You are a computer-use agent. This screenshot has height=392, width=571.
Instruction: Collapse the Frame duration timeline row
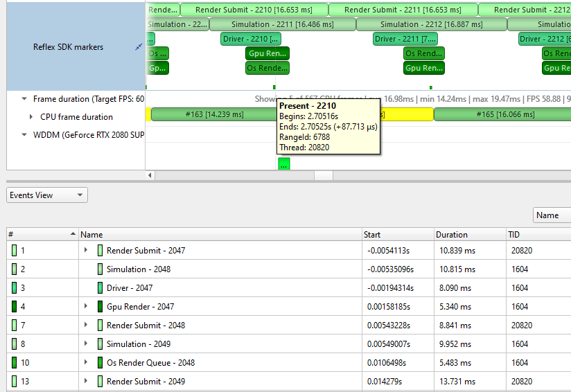[x=25, y=100]
